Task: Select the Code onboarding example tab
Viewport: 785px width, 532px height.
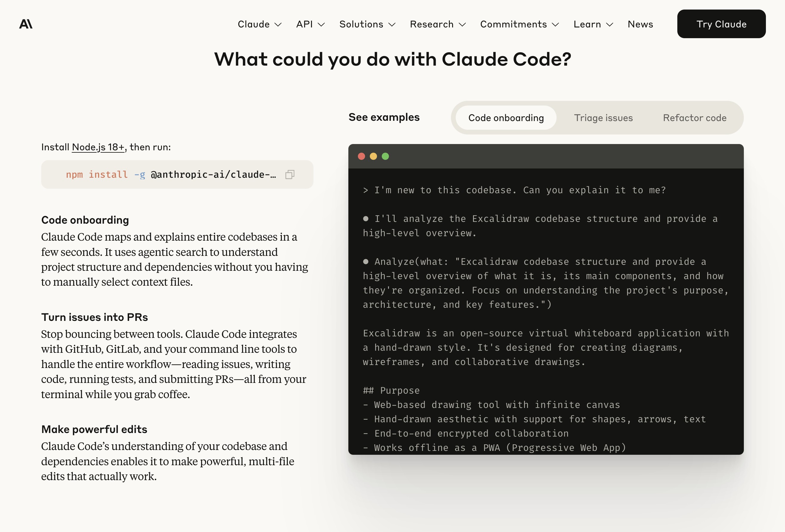Action: point(506,118)
